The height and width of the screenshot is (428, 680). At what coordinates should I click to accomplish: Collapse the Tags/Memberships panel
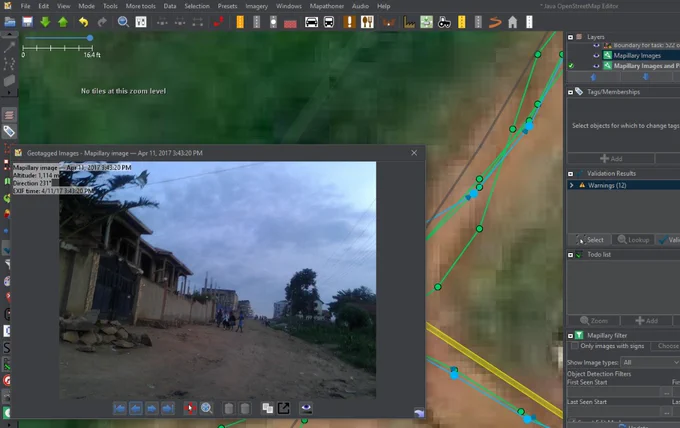pyautogui.click(x=570, y=92)
